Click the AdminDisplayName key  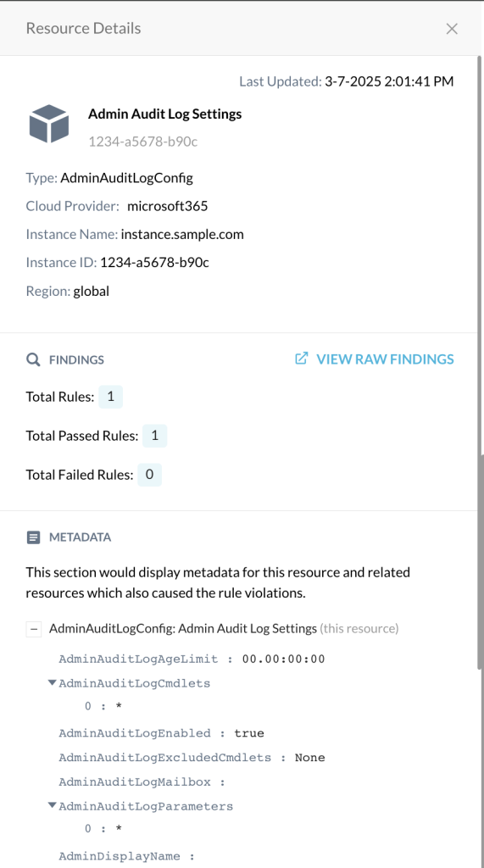tap(120, 856)
